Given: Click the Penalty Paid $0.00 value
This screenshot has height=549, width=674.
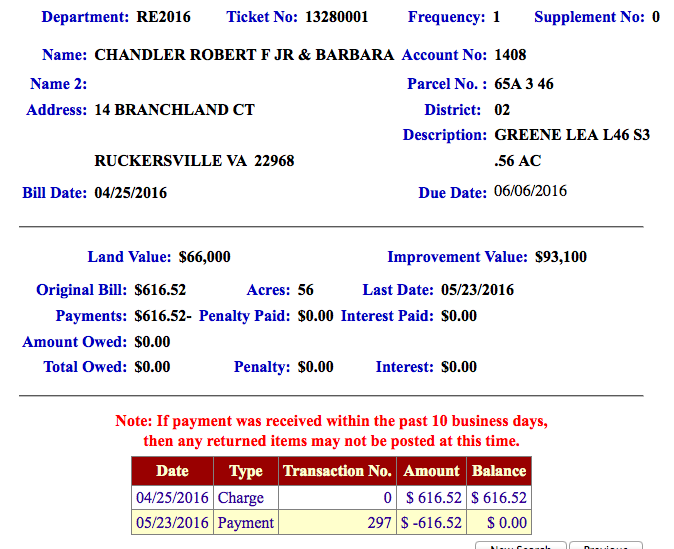Looking at the screenshot, I should pyautogui.click(x=316, y=316).
